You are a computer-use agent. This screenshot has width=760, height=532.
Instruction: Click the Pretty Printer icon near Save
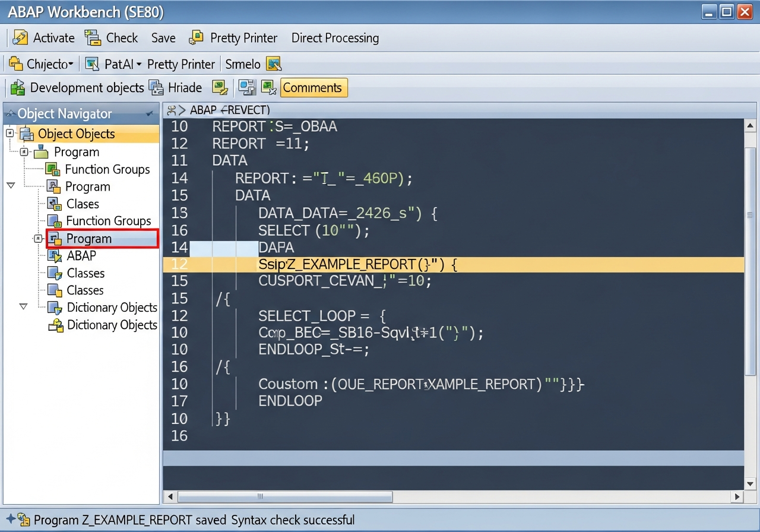[196, 37]
